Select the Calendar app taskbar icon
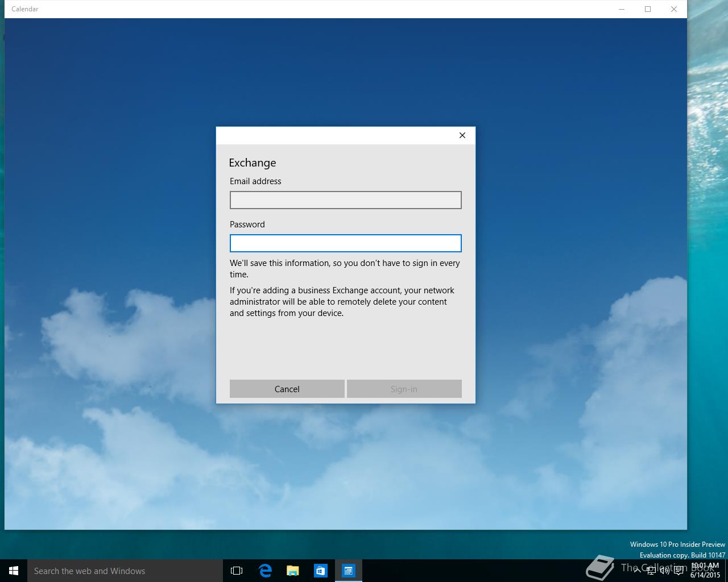Viewport: 728px width, 582px height. point(349,571)
